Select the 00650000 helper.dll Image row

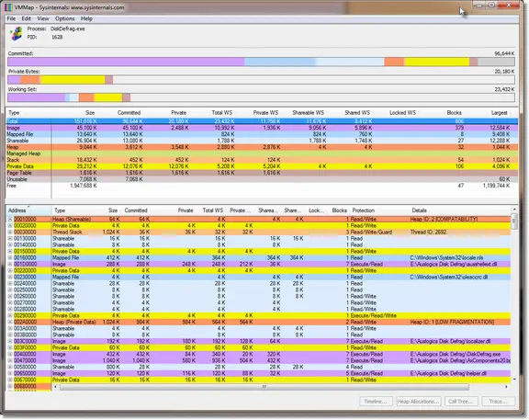[258, 373]
